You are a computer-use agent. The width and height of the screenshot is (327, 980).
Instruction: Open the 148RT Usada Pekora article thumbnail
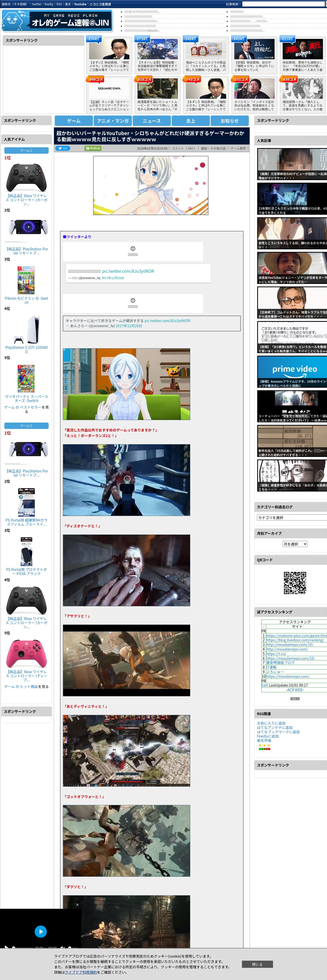tap(206, 49)
